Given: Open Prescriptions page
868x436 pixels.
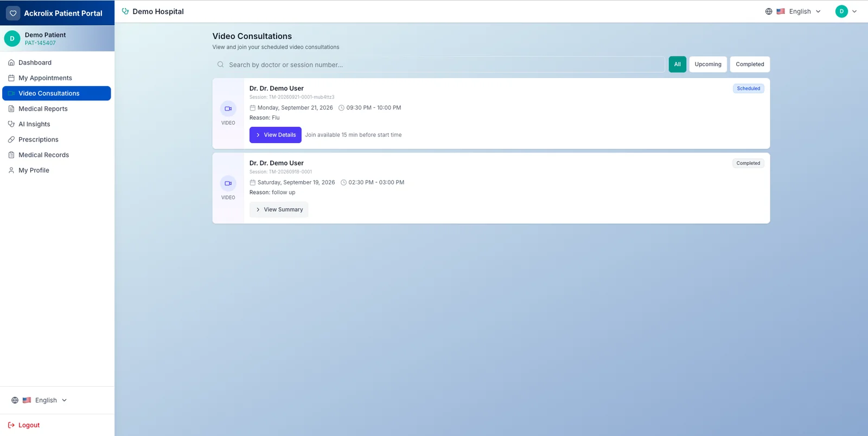Looking at the screenshot, I should [56, 140].
